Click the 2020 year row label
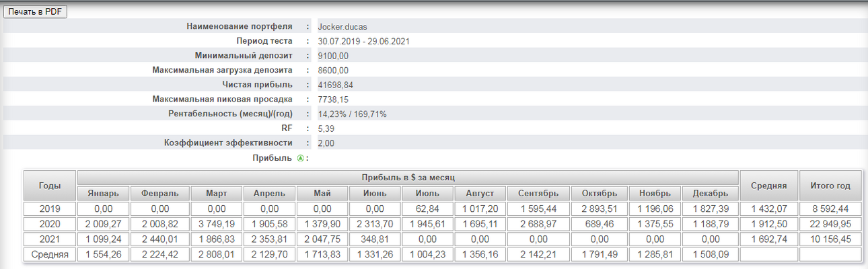 pos(50,224)
